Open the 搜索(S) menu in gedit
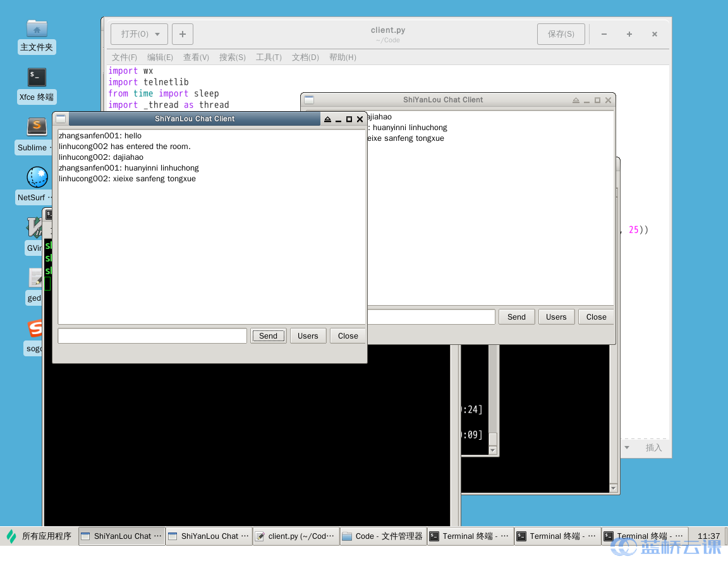This screenshot has height=566, width=728. (232, 57)
